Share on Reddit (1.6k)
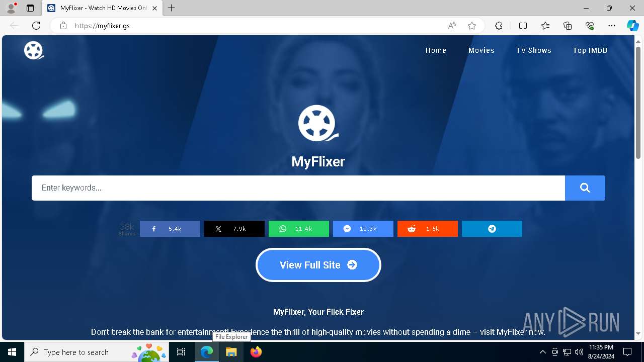Screen dimensions: 644x362 point(428,229)
